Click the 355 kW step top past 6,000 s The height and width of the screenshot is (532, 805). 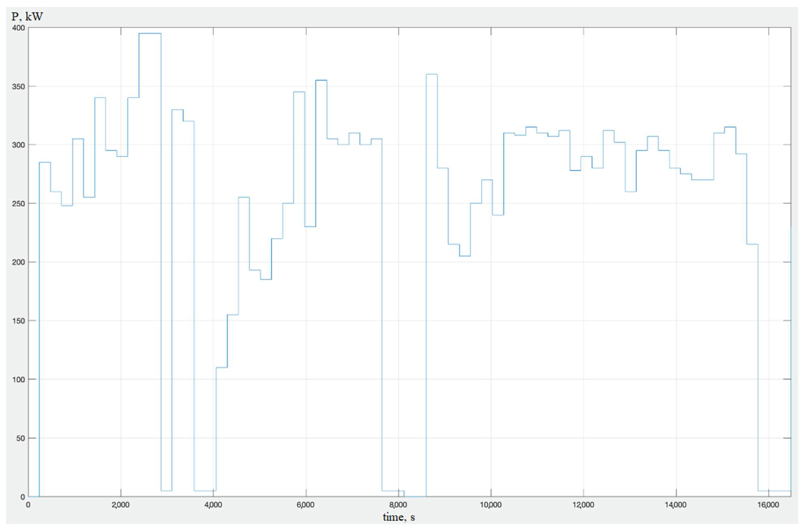[x=321, y=80]
